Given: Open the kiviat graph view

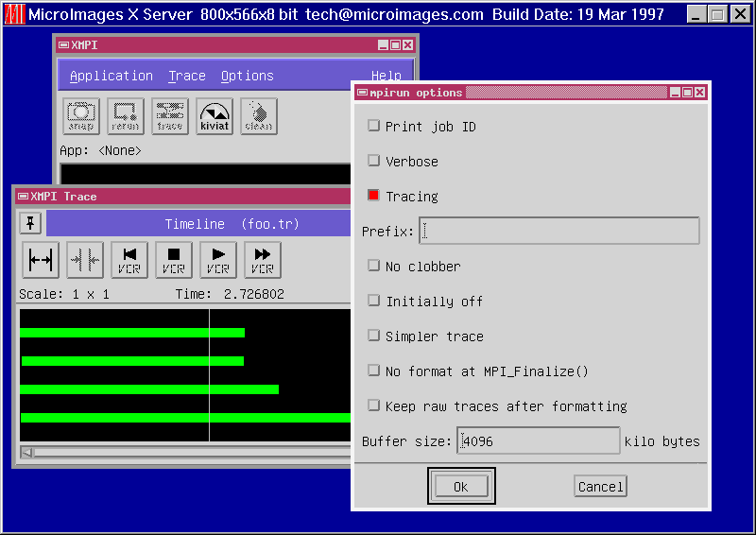Looking at the screenshot, I should pyautogui.click(x=215, y=116).
